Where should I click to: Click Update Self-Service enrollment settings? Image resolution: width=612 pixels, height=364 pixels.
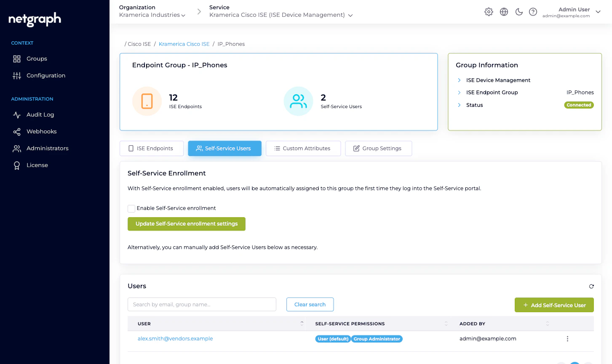[186, 224]
